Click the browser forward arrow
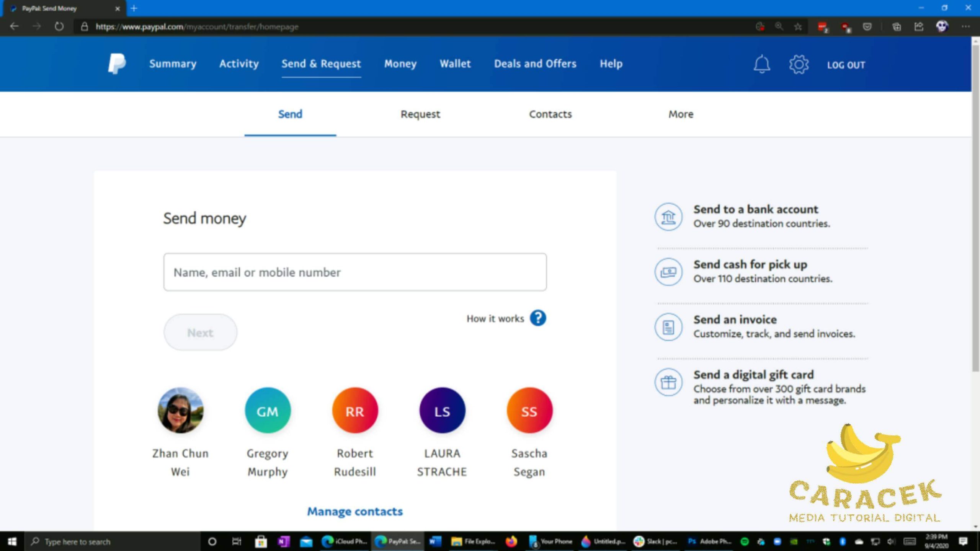 pyautogui.click(x=37, y=26)
